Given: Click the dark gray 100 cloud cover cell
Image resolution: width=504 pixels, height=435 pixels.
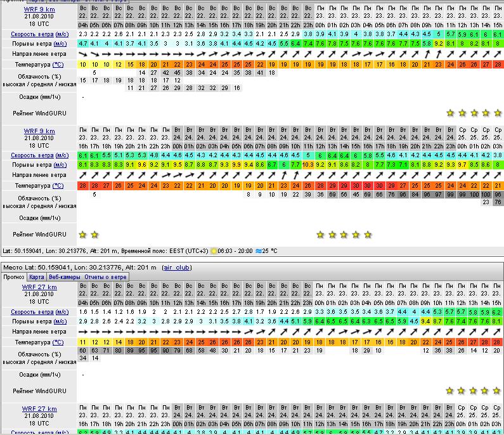Looking at the screenshot, I should pos(486,195).
